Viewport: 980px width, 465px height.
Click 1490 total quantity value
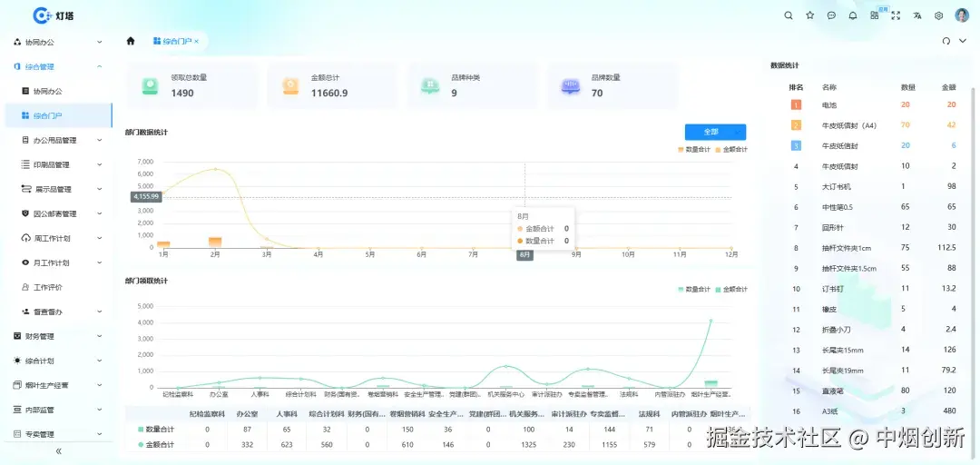coord(182,94)
